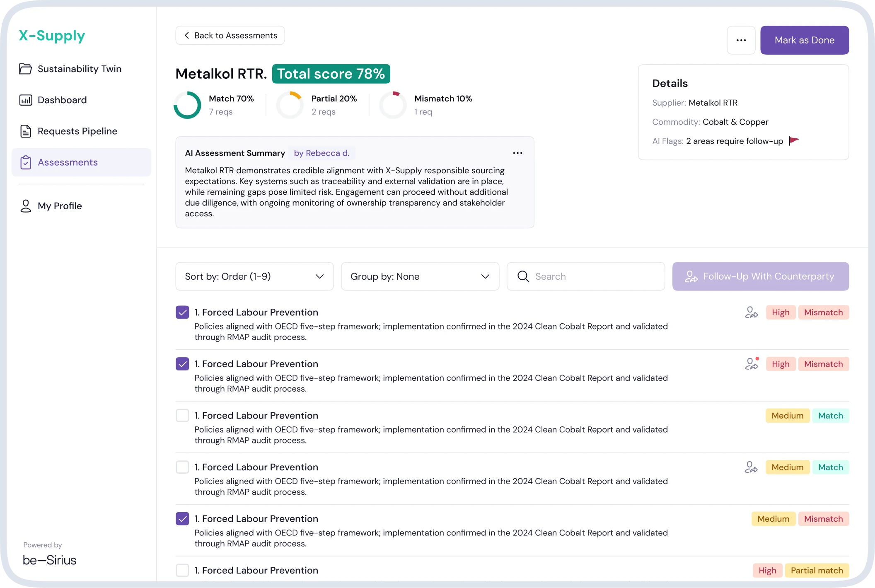This screenshot has width=875, height=588.
Task: Uncheck the first Forced Labour Prevention checkbox
Action: click(x=182, y=312)
